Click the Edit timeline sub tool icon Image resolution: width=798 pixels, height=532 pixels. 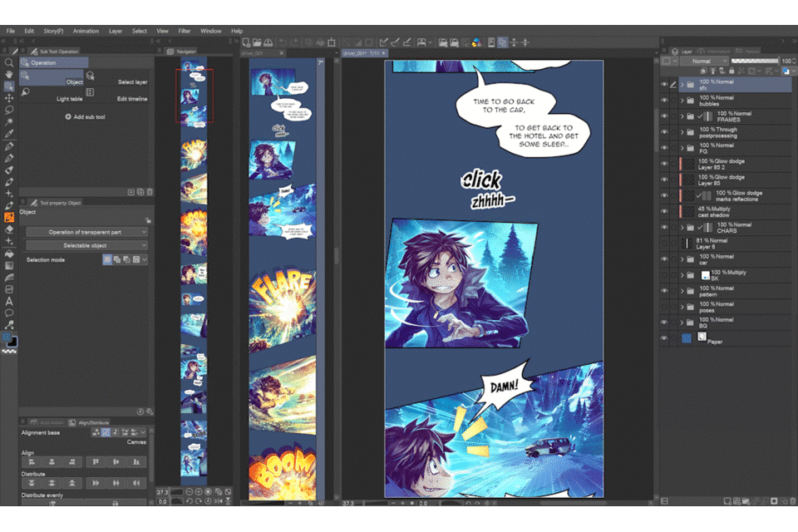90,92
